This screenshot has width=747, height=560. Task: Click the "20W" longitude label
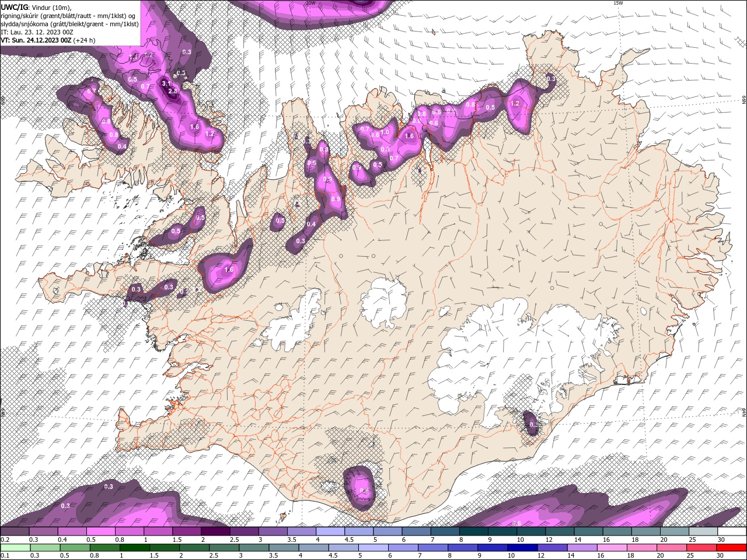311,3
